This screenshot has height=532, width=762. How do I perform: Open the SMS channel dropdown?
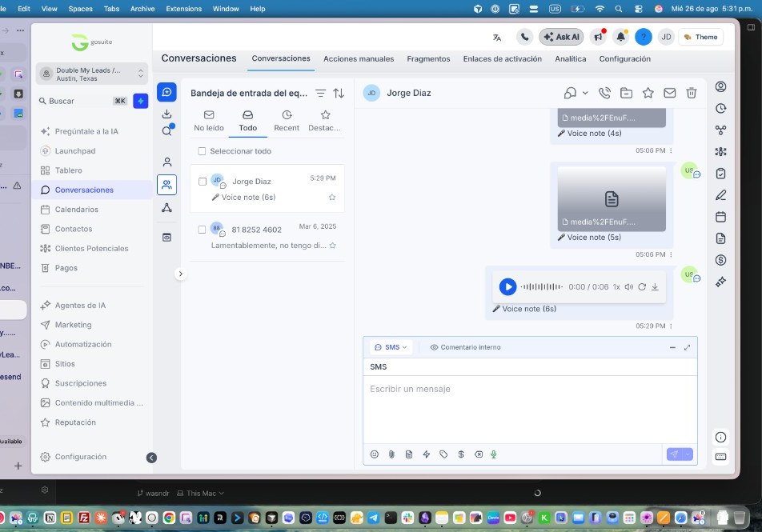pos(391,347)
